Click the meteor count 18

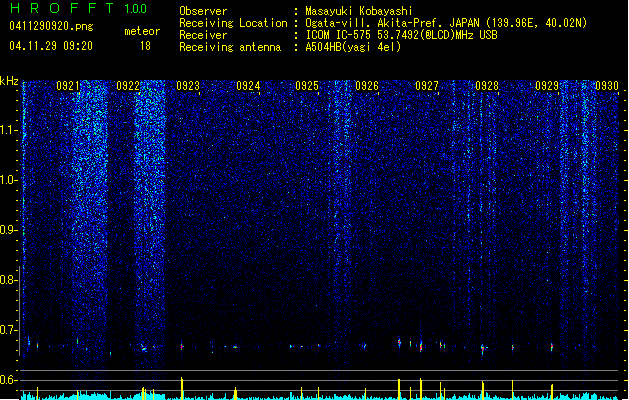[x=145, y=46]
